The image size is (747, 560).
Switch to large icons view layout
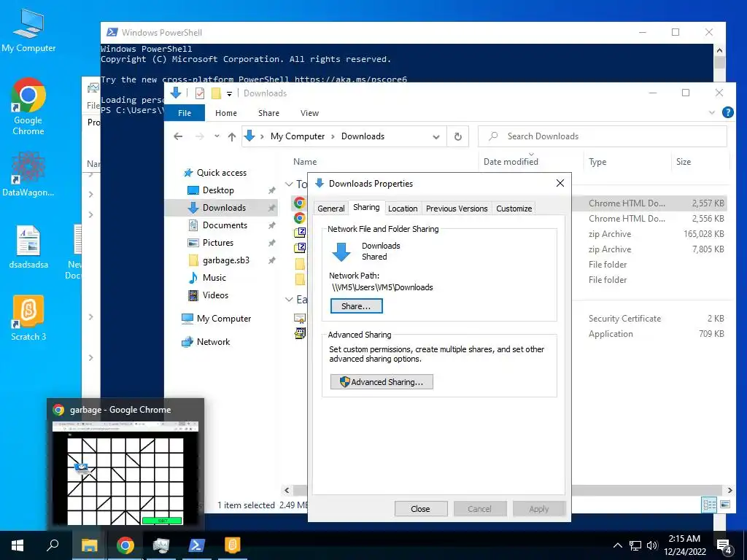point(725,505)
